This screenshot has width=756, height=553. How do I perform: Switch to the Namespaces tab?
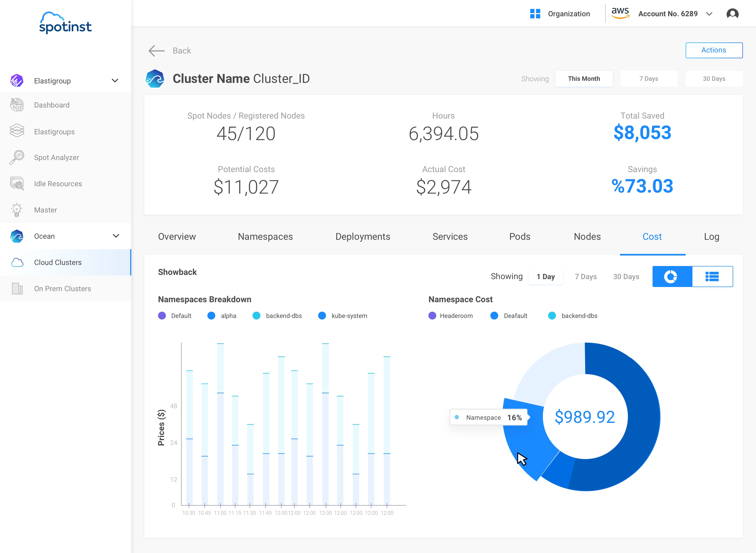coord(265,237)
